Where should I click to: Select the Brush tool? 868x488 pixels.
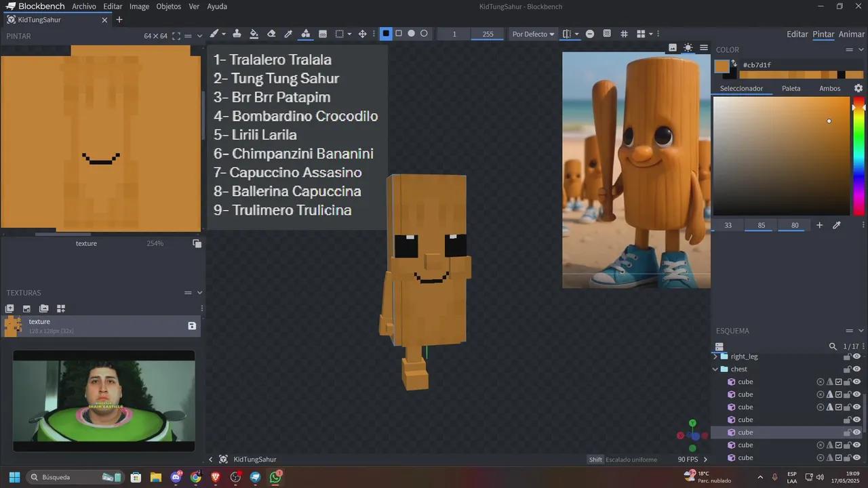point(214,33)
